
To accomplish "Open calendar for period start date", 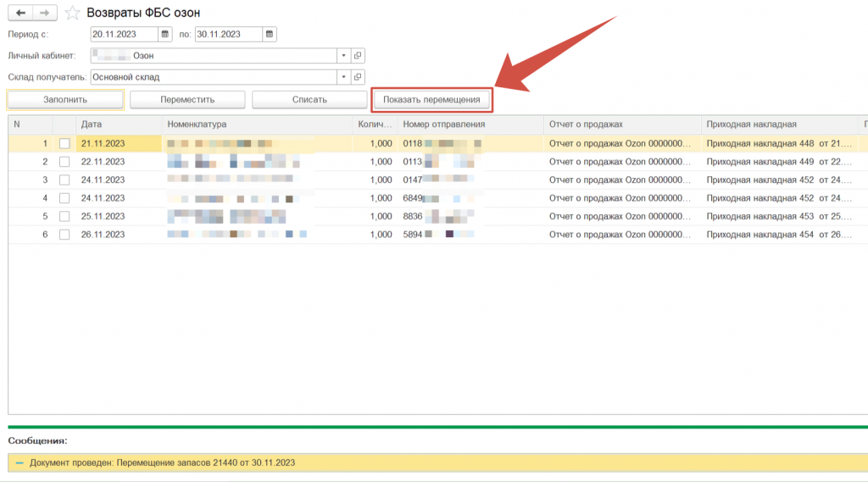I will 165,35.
